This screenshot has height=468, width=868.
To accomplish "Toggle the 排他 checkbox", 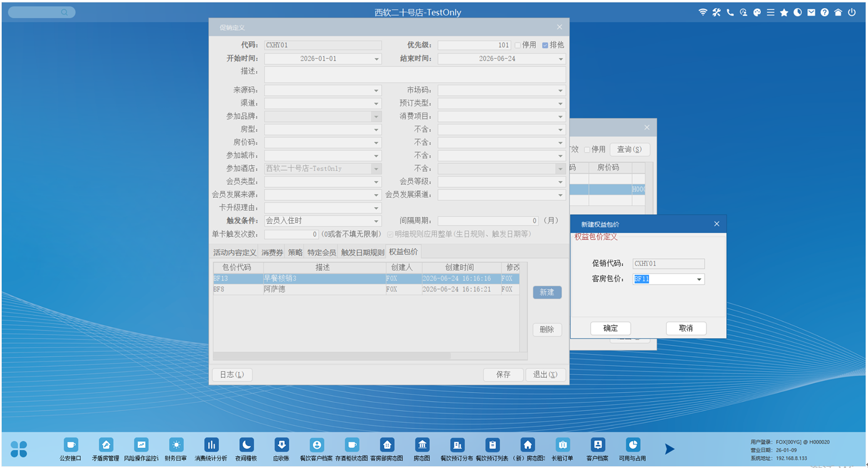I will coord(545,45).
